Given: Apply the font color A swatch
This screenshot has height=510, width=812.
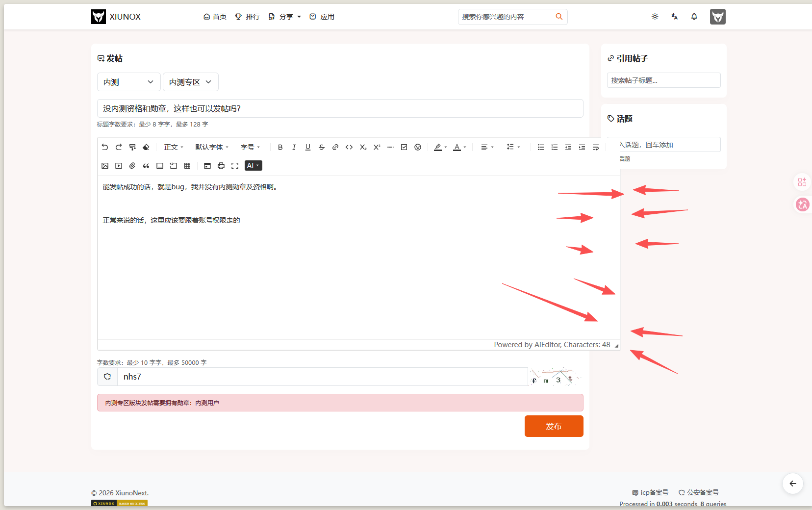Looking at the screenshot, I should click(x=457, y=147).
